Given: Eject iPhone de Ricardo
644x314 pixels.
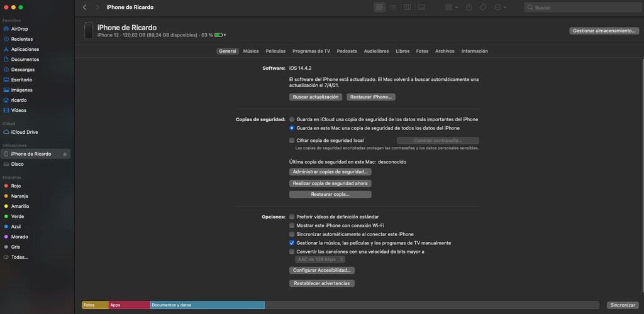Looking at the screenshot, I should pyautogui.click(x=65, y=154).
